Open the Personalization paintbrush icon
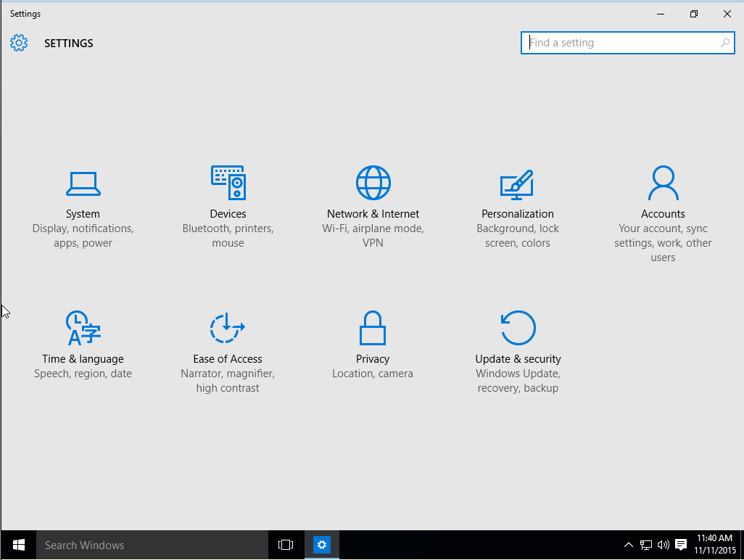 (517, 184)
